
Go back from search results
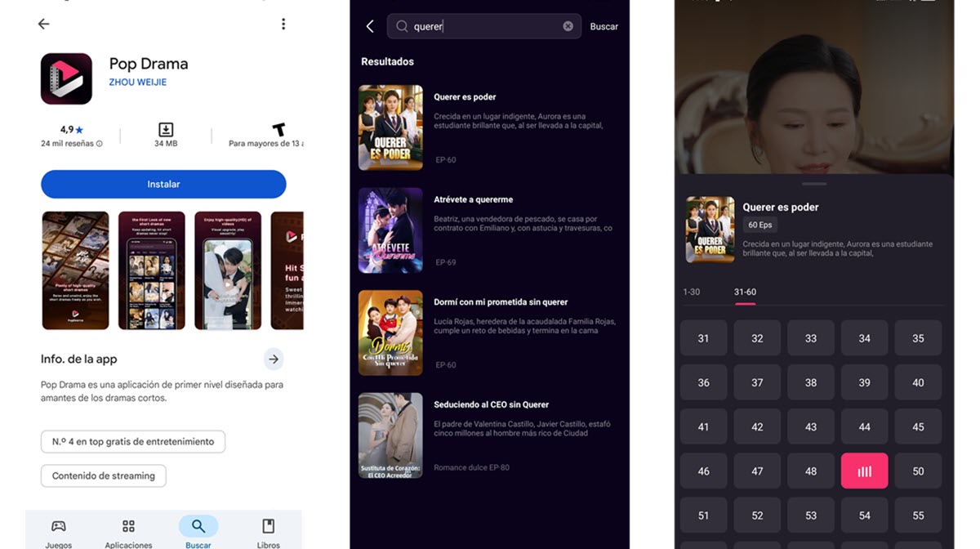pos(370,26)
